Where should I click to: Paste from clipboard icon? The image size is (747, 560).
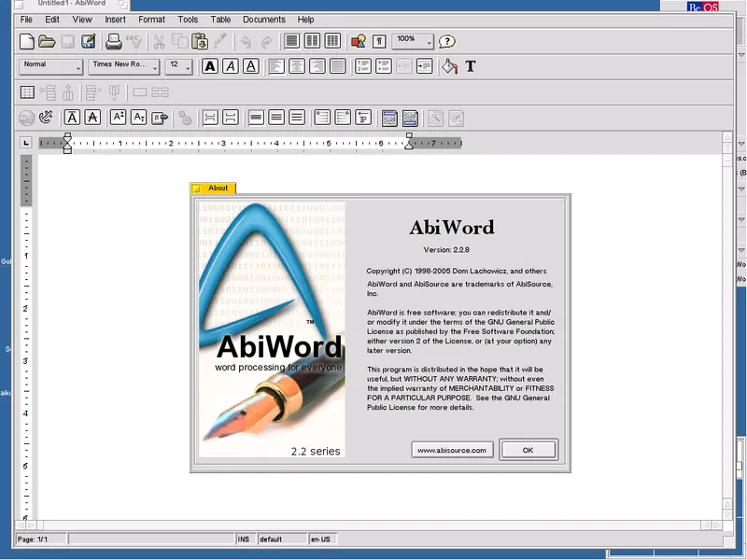(200, 41)
